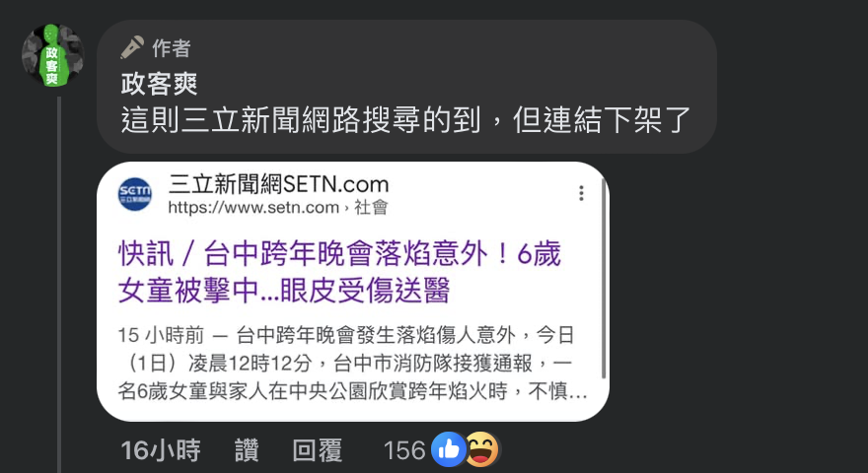
Task: Click the 16小時 timestamp link
Action: pos(161,450)
